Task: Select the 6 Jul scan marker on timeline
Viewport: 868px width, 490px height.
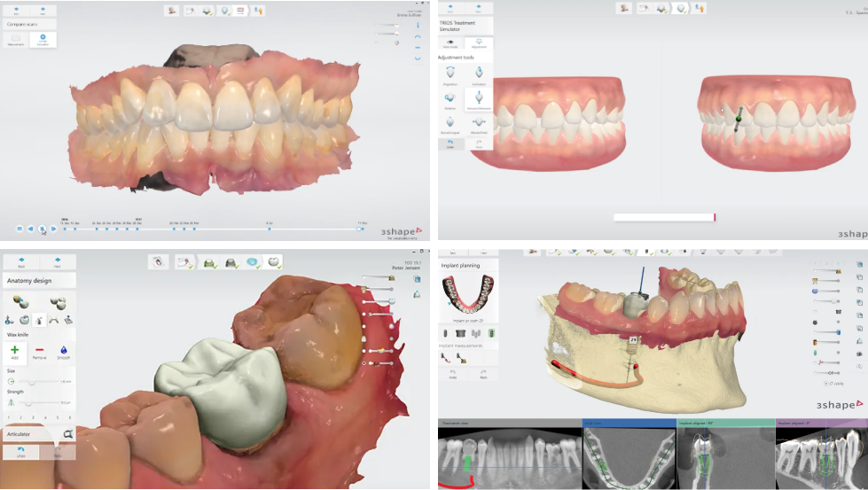Action: coord(270,229)
